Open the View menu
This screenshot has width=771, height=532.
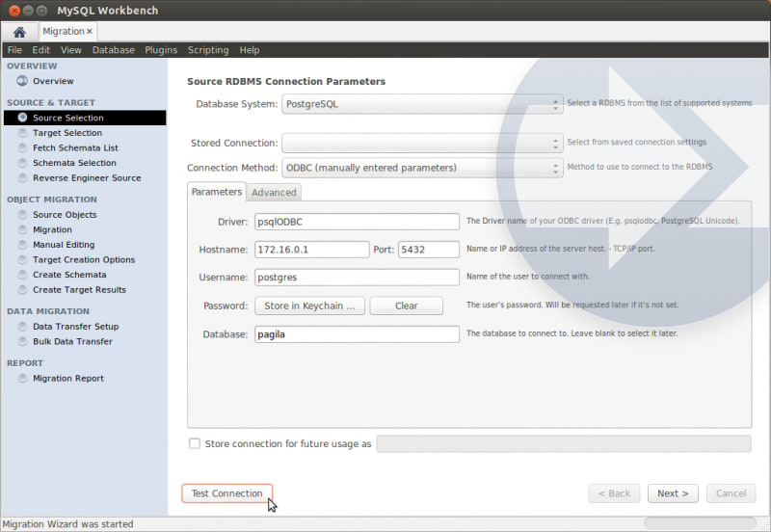[x=70, y=50]
